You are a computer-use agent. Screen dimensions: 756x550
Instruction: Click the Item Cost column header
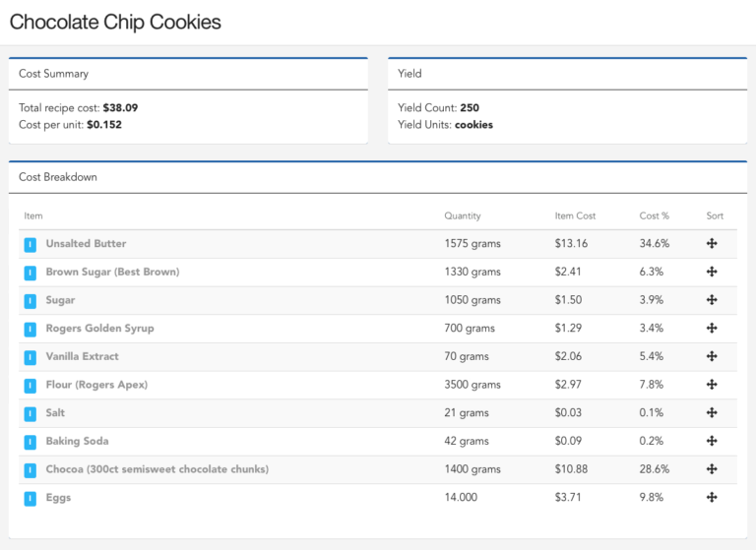(x=575, y=215)
